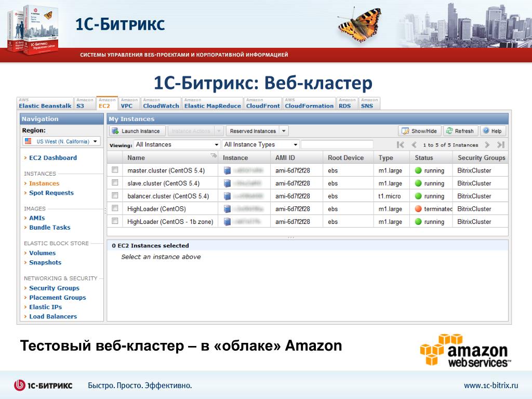Click the Help question mark icon
The height and width of the screenshot is (399, 532).
pyautogui.click(x=486, y=130)
